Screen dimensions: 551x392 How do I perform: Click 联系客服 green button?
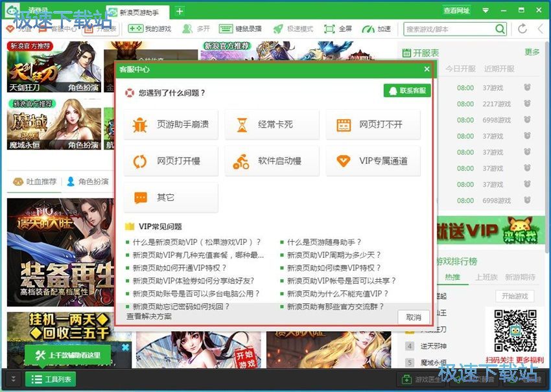pos(407,91)
